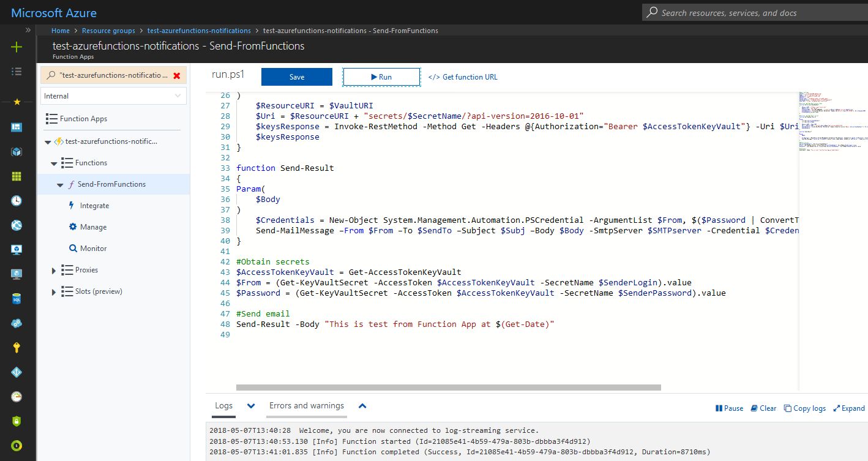Click the App Services globe icon
The width and height of the screenshot is (868, 461).
tap(17, 225)
